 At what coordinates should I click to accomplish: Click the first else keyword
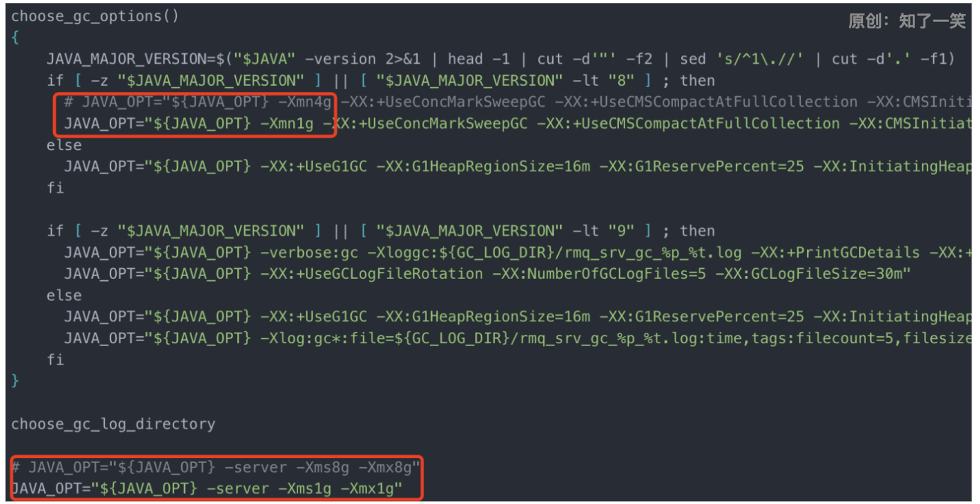pyautogui.click(x=64, y=145)
